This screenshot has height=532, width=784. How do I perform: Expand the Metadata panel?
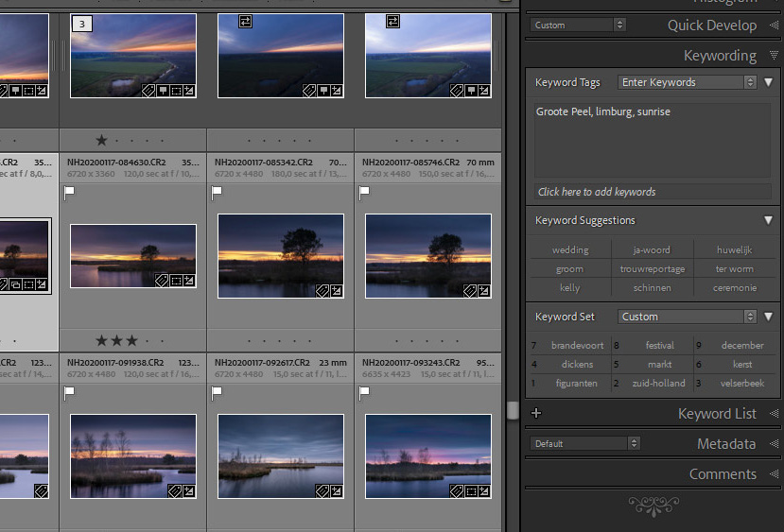pyautogui.click(x=774, y=443)
